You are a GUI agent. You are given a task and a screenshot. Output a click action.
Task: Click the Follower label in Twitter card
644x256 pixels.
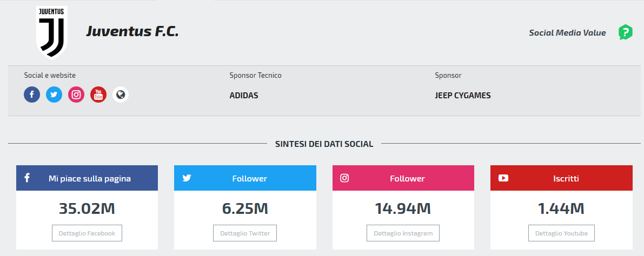pyautogui.click(x=250, y=178)
